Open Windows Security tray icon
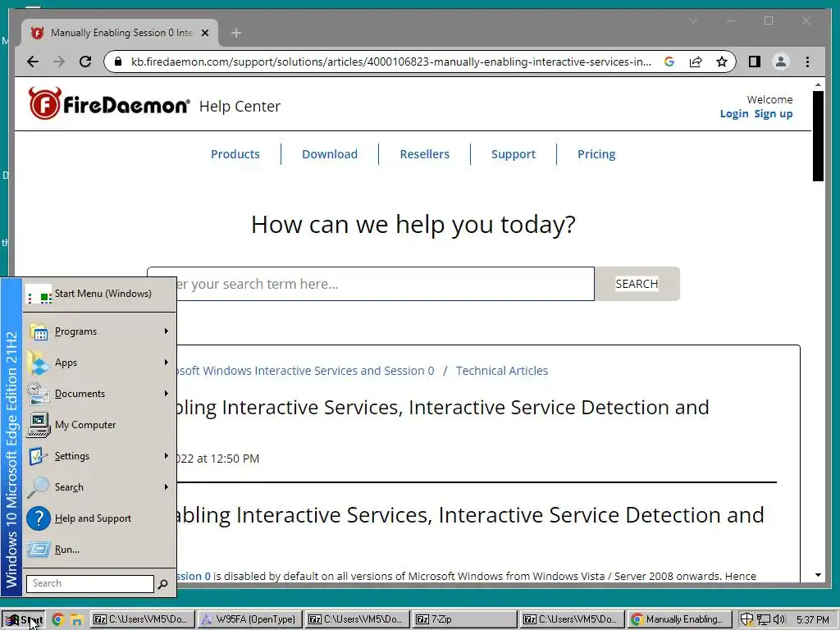The height and width of the screenshot is (630, 840). tap(746, 620)
